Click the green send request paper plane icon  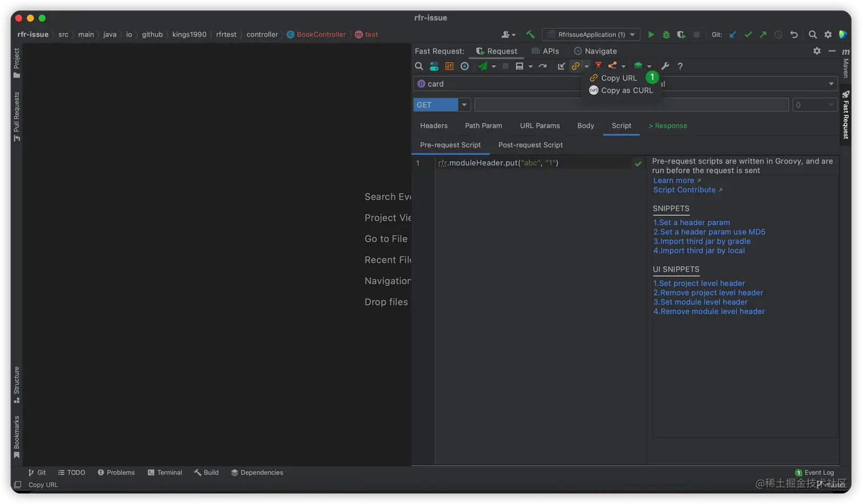pyautogui.click(x=483, y=66)
